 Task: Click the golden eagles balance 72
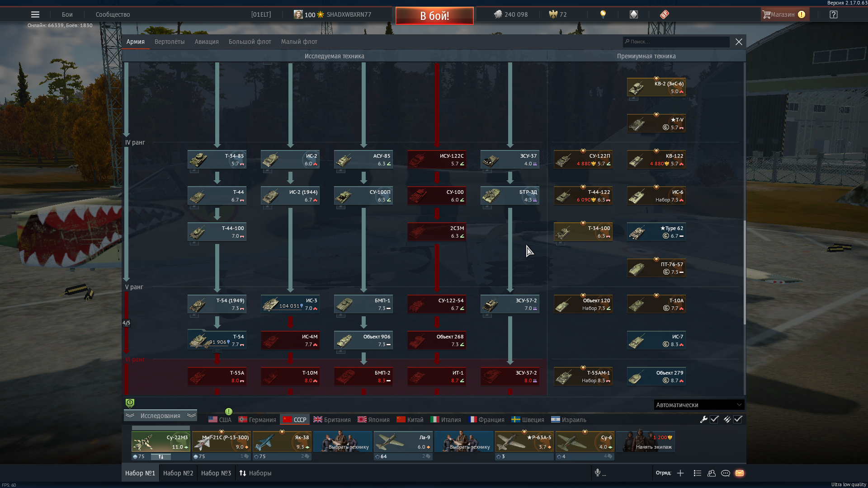pos(558,14)
